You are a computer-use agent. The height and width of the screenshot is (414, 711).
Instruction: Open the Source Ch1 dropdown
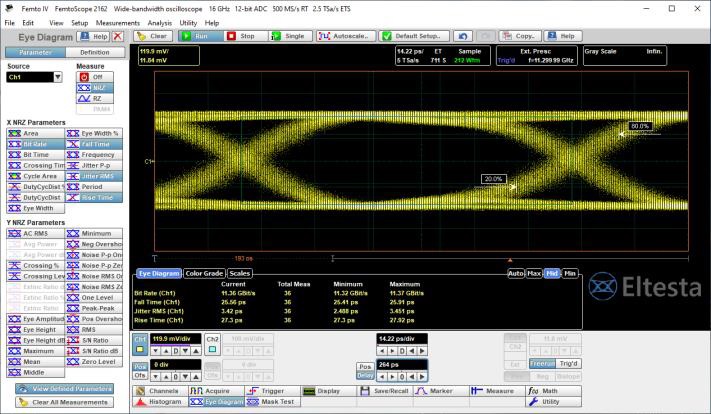pyautogui.click(x=58, y=76)
